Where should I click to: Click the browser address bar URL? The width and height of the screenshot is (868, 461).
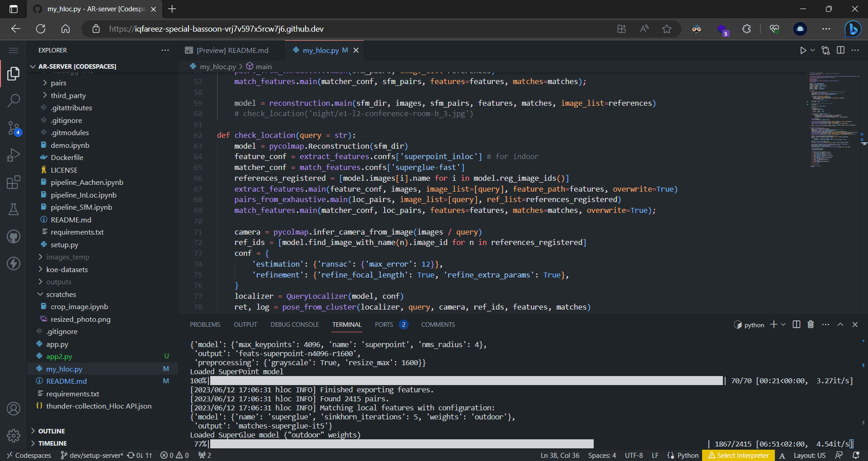pyautogui.click(x=216, y=29)
